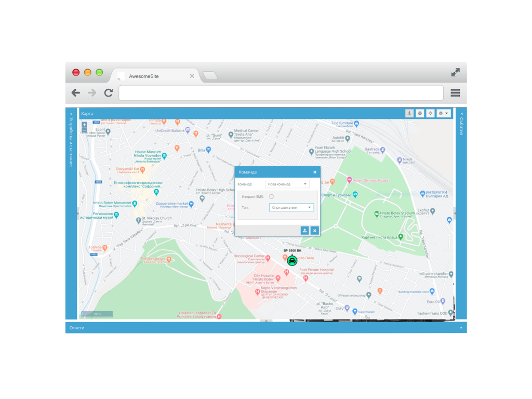Click the Billa shopping pin on the map
Image resolution: width=532 pixels, height=399 pixels.
point(209,150)
